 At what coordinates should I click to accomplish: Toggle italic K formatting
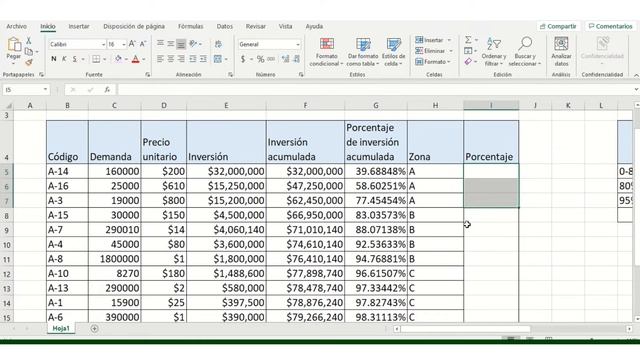[x=64, y=59]
